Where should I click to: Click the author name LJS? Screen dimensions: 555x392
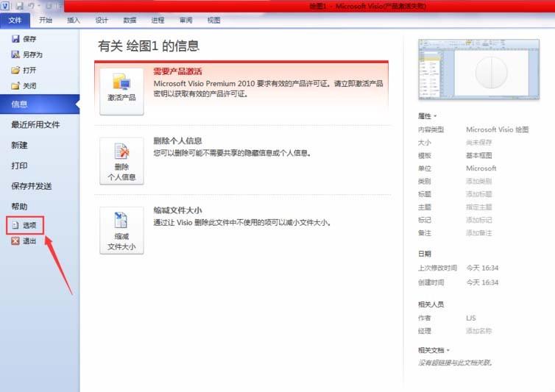[x=471, y=318]
